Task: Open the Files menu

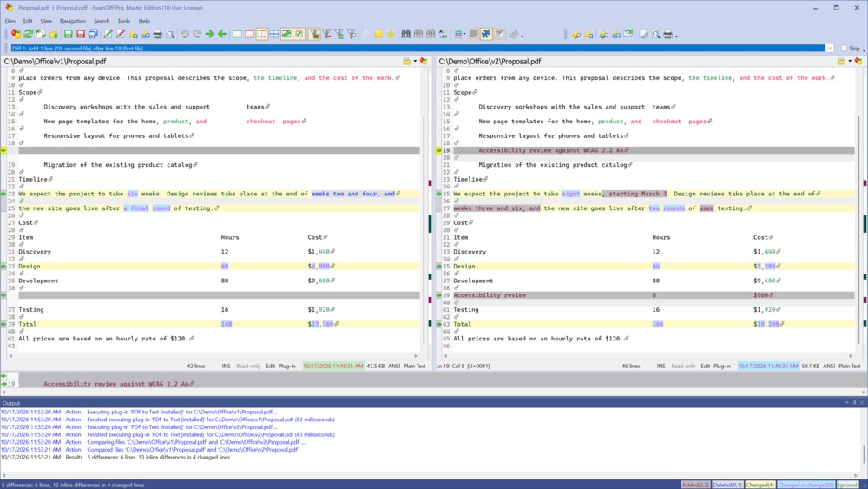Action: [x=10, y=21]
